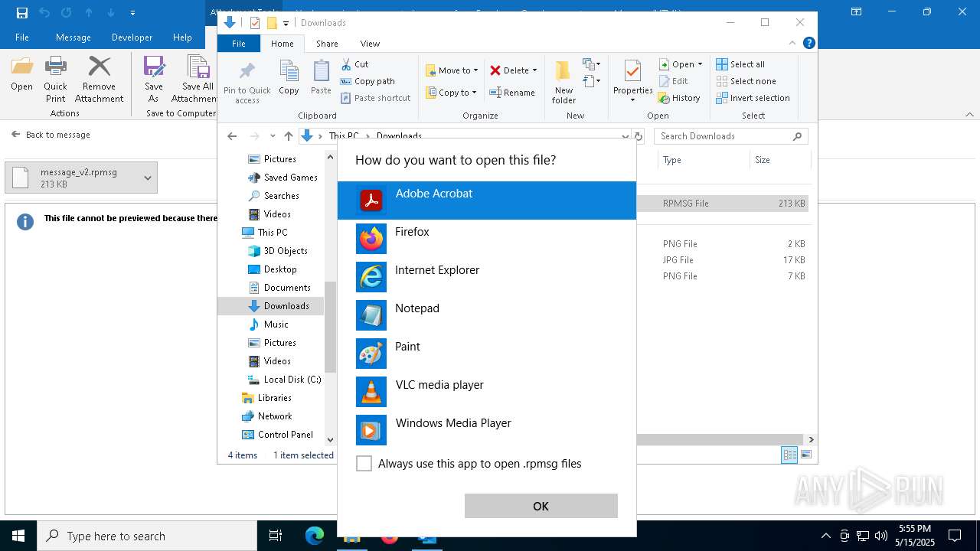Viewport: 980px width, 551px height.
Task: Go up one folder level arrow
Action: 288,136
